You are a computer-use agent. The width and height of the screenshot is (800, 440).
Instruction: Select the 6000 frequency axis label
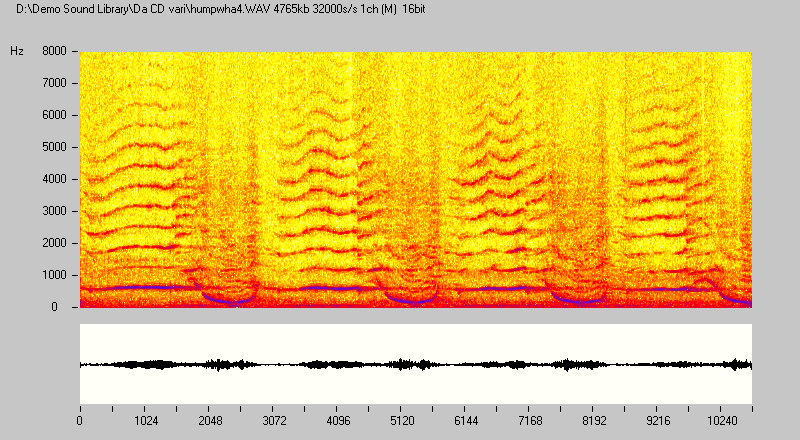tap(55, 115)
